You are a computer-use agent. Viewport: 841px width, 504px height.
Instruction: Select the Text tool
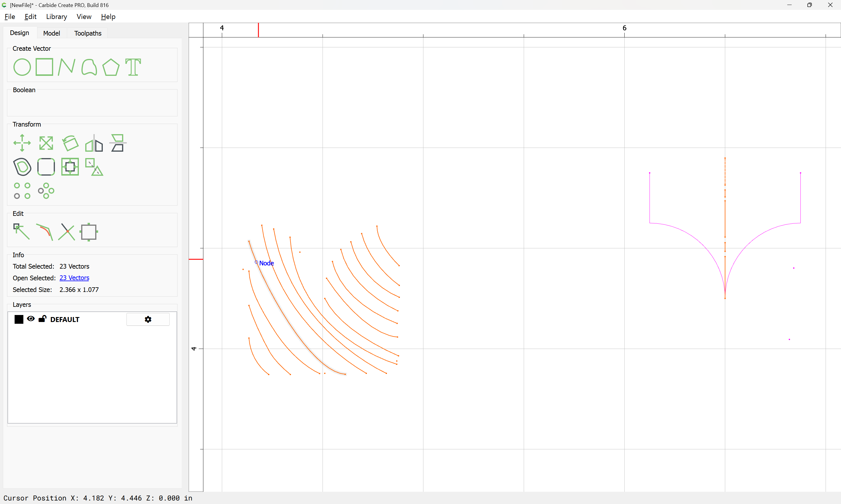[133, 67]
